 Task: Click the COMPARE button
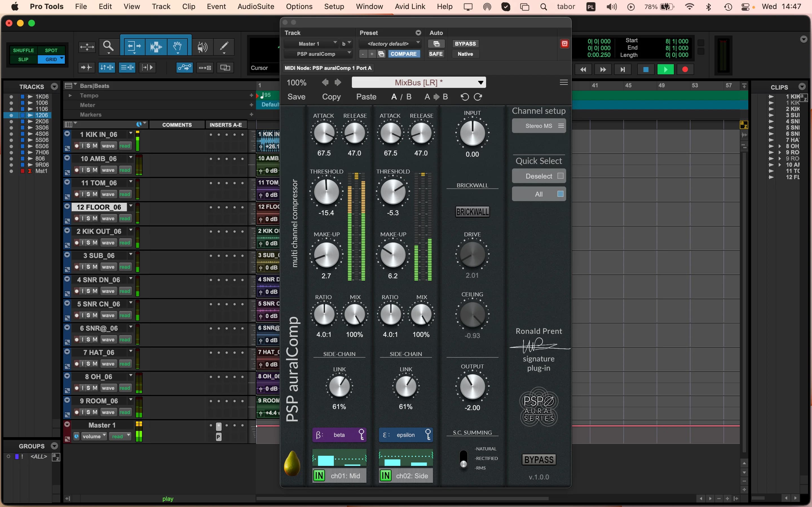click(x=403, y=54)
